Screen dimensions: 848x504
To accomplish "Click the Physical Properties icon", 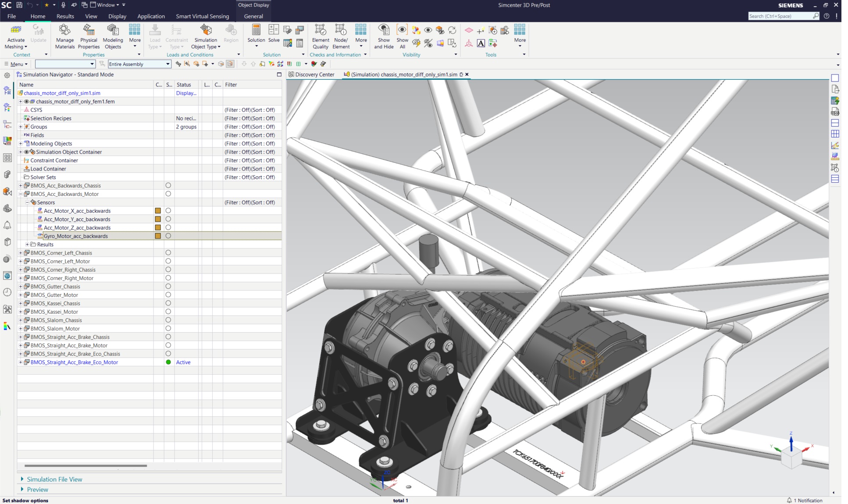I will pos(89,30).
